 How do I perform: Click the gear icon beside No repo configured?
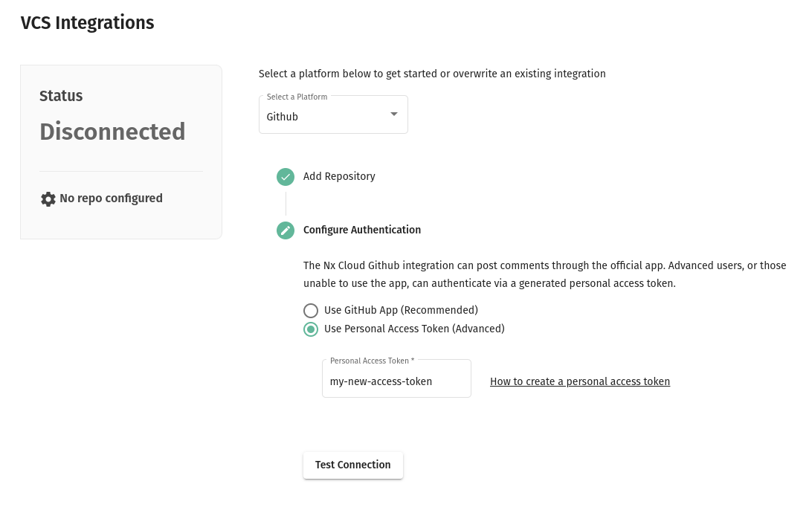click(48, 198)
